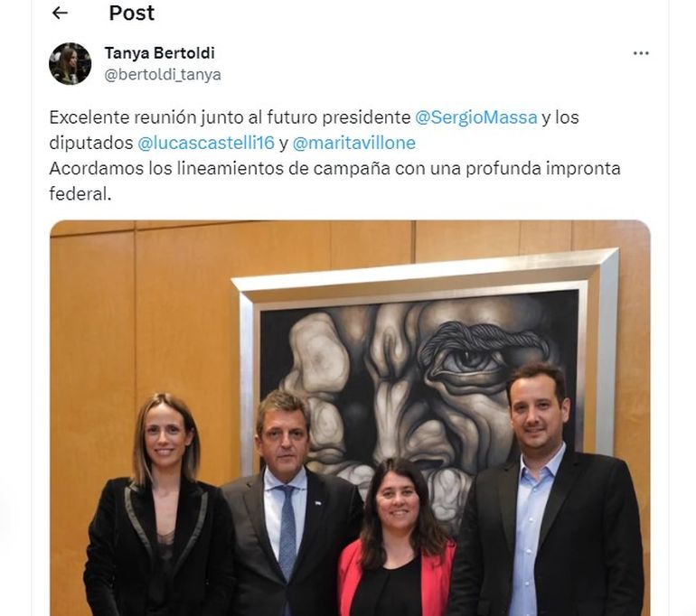Click the Tanya Bertoldi display name
The height and width of the screenshot is (616, 696).
(x=159, y=52)
